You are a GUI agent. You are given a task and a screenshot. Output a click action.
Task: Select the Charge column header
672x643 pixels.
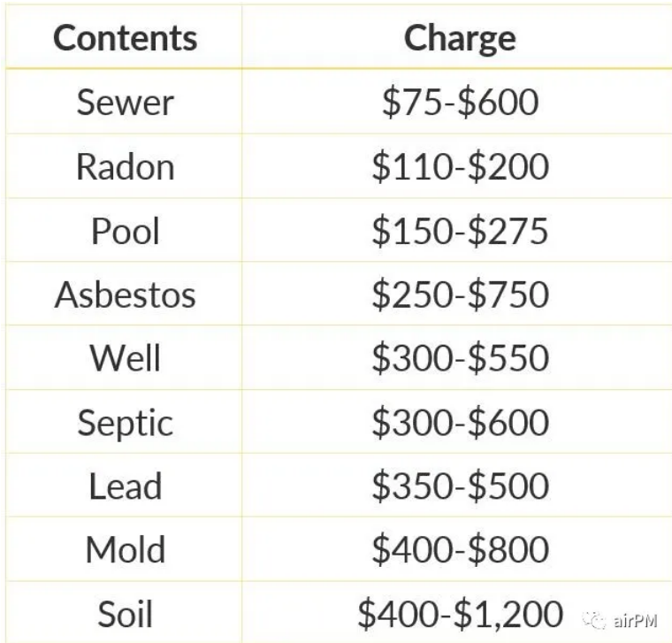[x=460, y=40]
